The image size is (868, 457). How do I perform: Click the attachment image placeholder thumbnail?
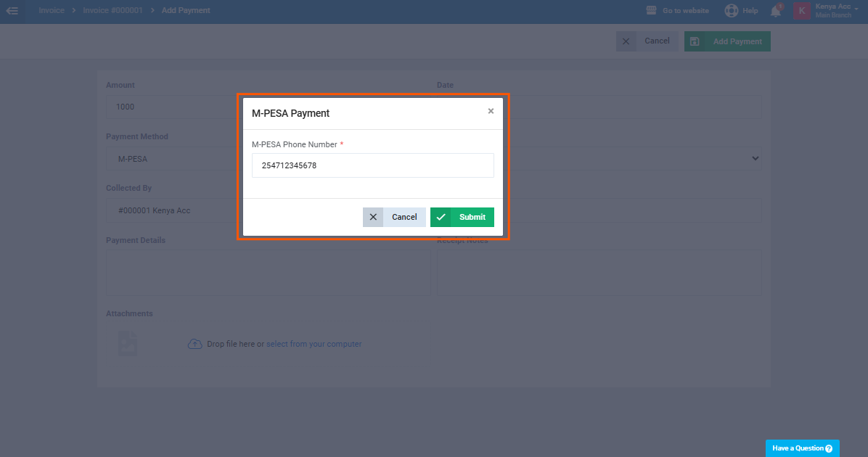click(127, 343)
